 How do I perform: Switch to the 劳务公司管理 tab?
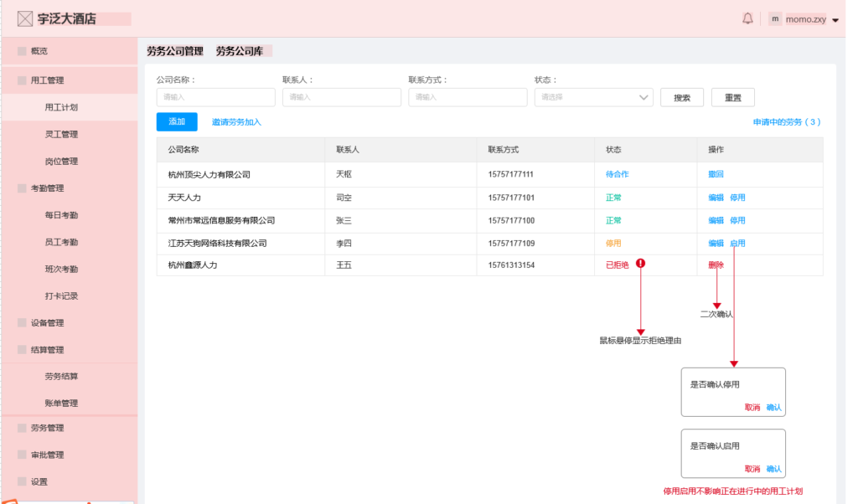pyautogui.click(x=175, y=51)
